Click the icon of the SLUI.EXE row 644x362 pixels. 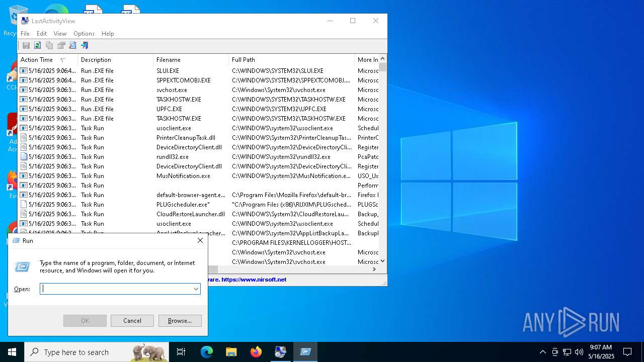pos(24,71)
